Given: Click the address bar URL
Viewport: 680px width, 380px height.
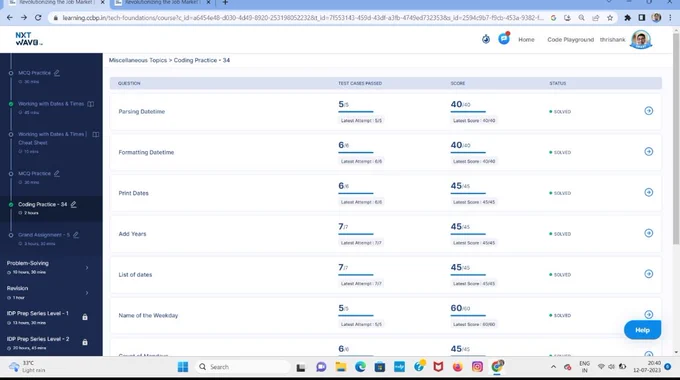Looking at the screenshot, I should [303, 18].
